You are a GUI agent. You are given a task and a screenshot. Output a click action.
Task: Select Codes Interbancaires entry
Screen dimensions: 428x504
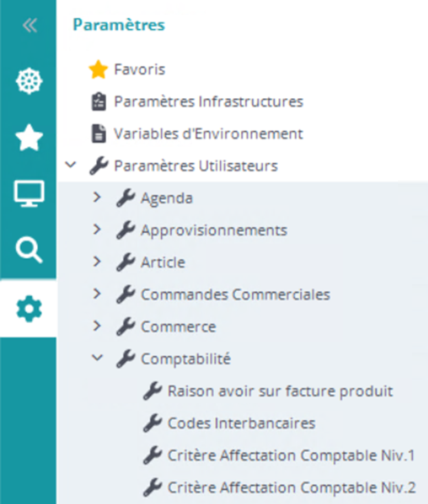tap(241, 423)
